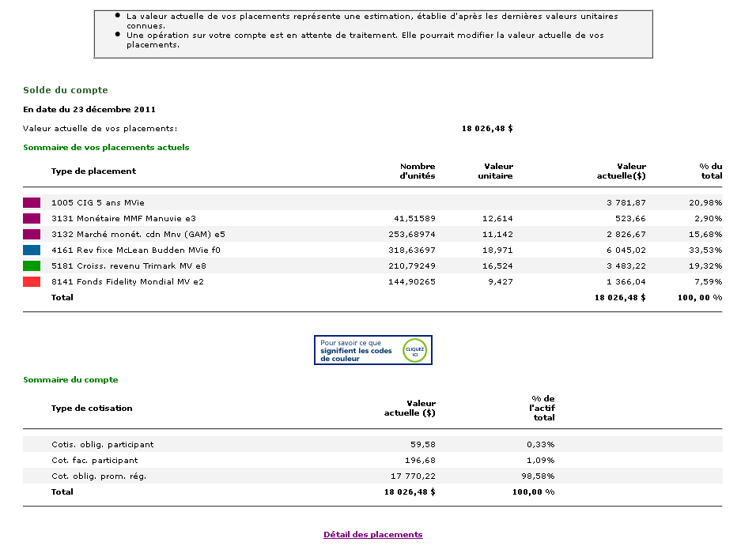
Task: Click the percentage 2,90%
Action: 709,219
